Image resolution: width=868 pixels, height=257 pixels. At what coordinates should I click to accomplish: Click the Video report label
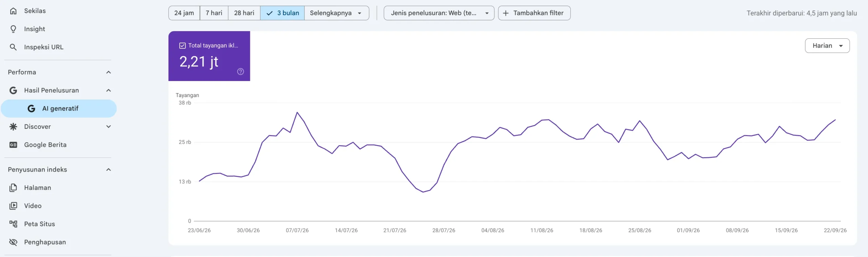[x=33, y=206]
